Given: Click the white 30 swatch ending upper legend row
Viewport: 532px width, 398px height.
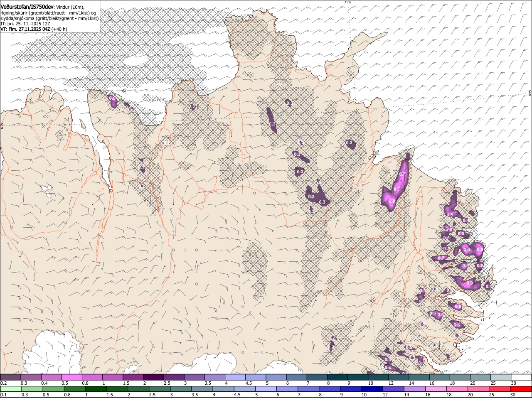Looking at the screenshot, I should 520,377.
